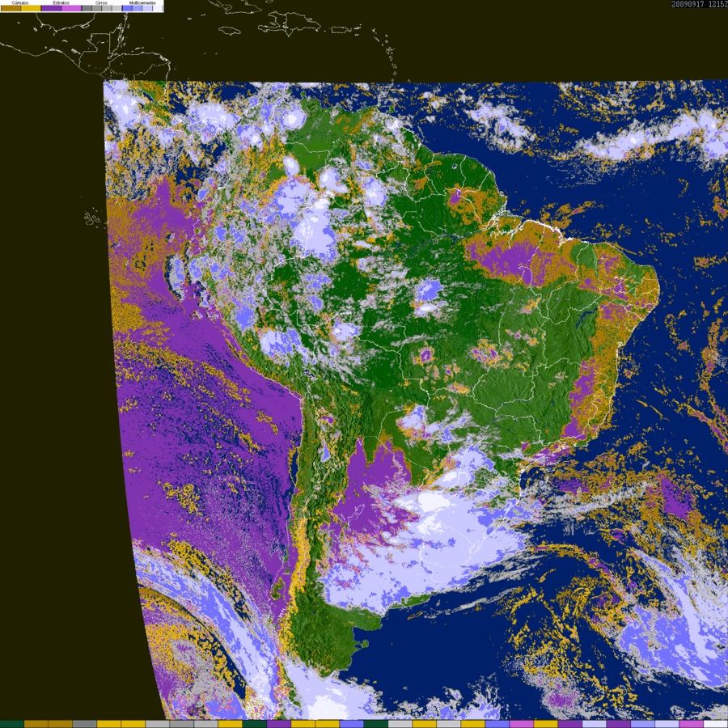Click the near-white Multicamadas legend swatch

point(157,8)
